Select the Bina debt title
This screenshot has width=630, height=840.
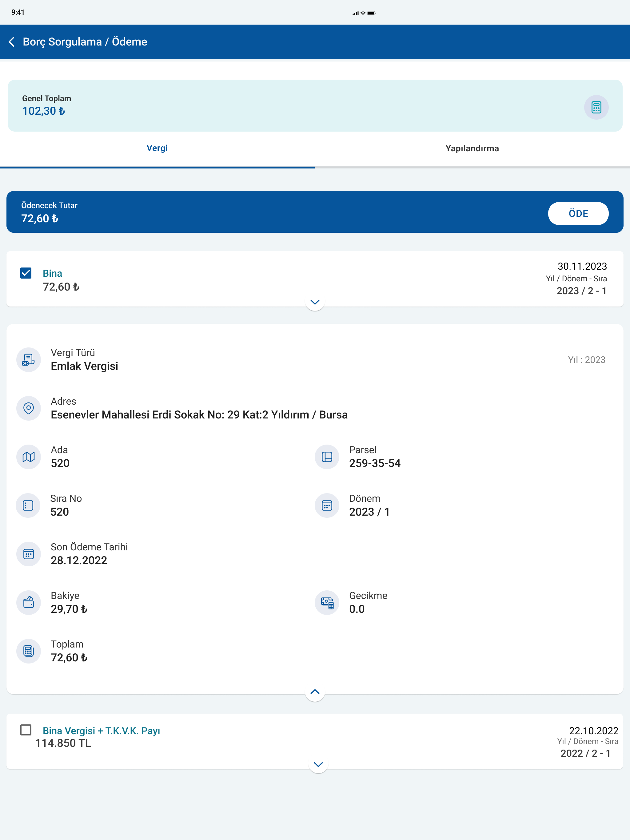(x=52, y=273)
